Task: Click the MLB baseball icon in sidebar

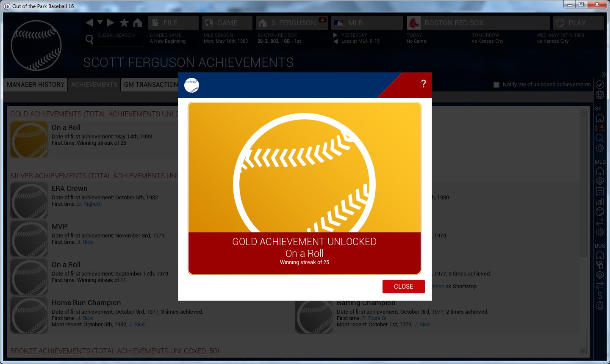Action: pos(600,212)
